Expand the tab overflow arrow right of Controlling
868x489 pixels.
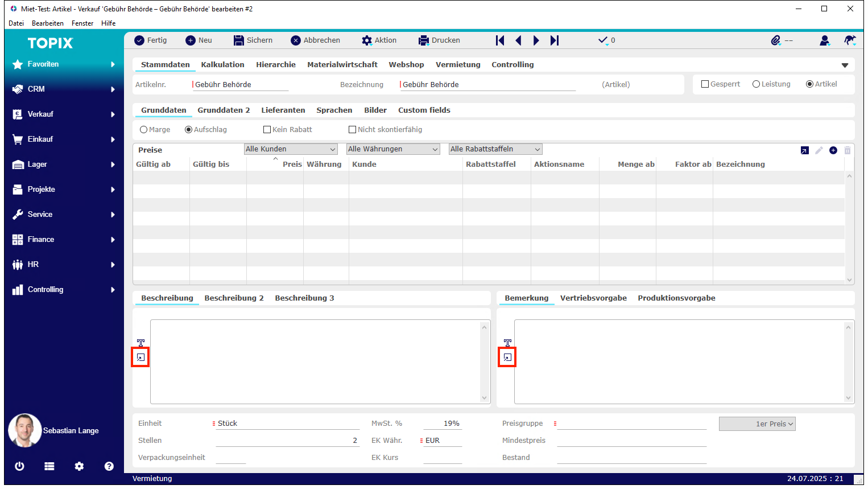coord(845,65)
